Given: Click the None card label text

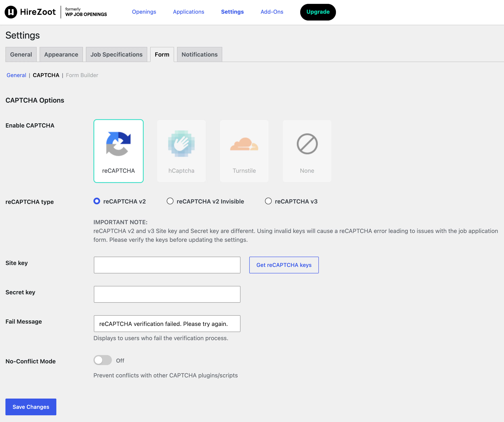Looking at the screenshot, I should 307,171.
